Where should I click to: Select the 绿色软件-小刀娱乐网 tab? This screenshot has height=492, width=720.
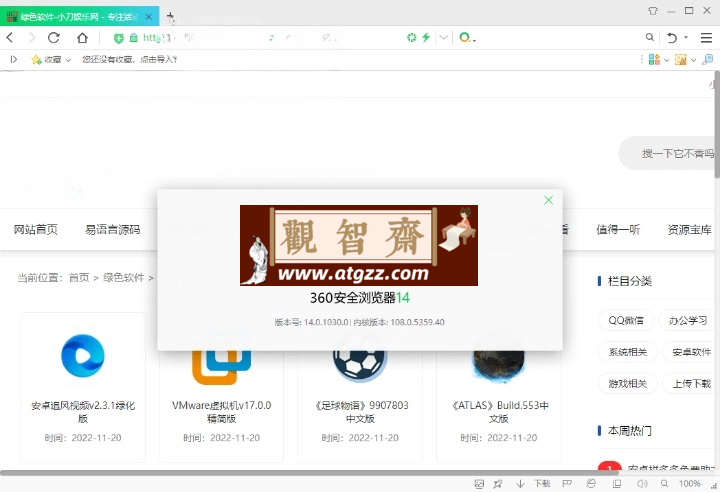click(79, 17)
